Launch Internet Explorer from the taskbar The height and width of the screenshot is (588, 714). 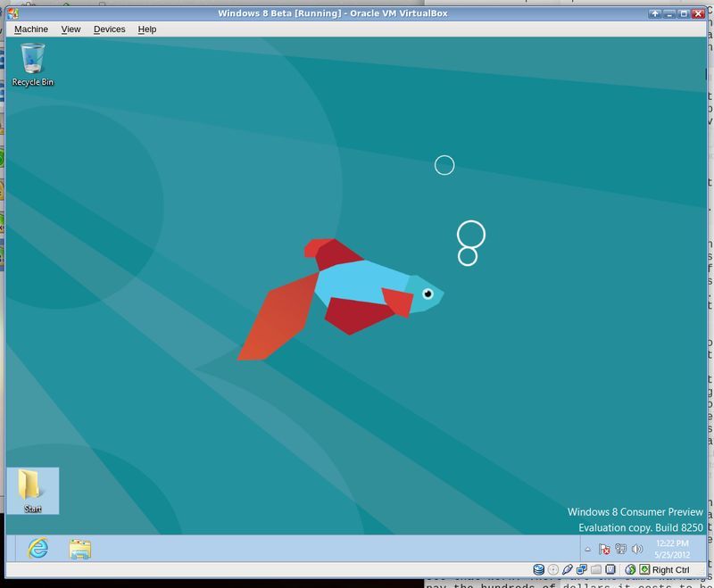37,548
